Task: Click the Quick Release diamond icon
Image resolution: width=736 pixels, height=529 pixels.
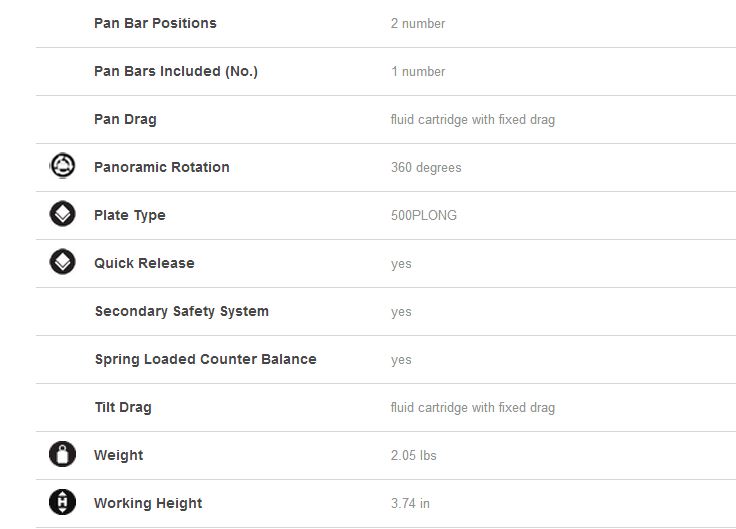Action: 62,261
